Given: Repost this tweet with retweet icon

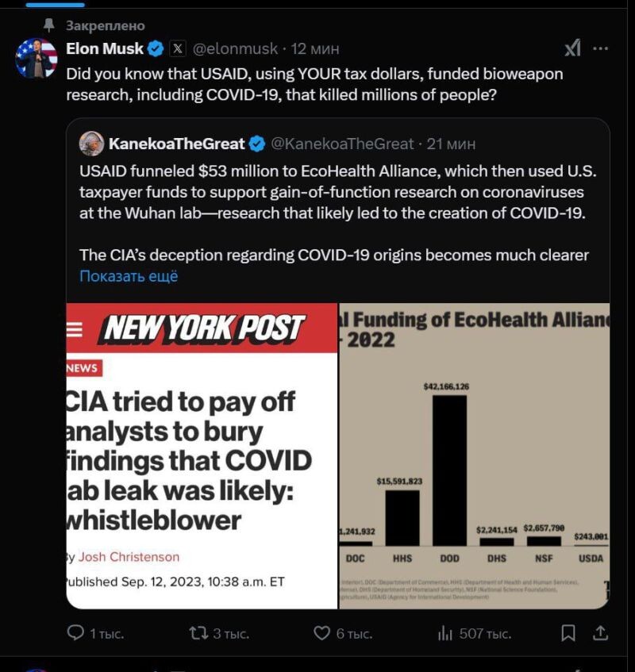Looking at the screenshot, I should 199,633.
